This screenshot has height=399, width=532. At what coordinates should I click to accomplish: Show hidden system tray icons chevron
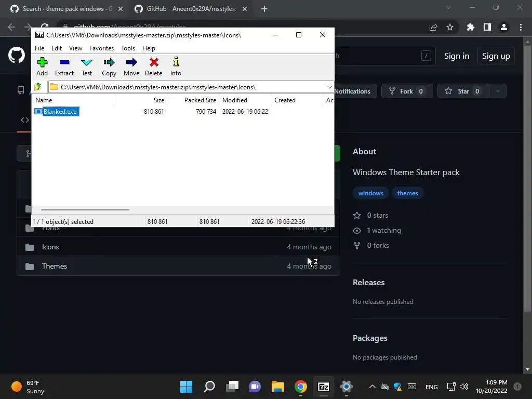(x=372, y=387)
